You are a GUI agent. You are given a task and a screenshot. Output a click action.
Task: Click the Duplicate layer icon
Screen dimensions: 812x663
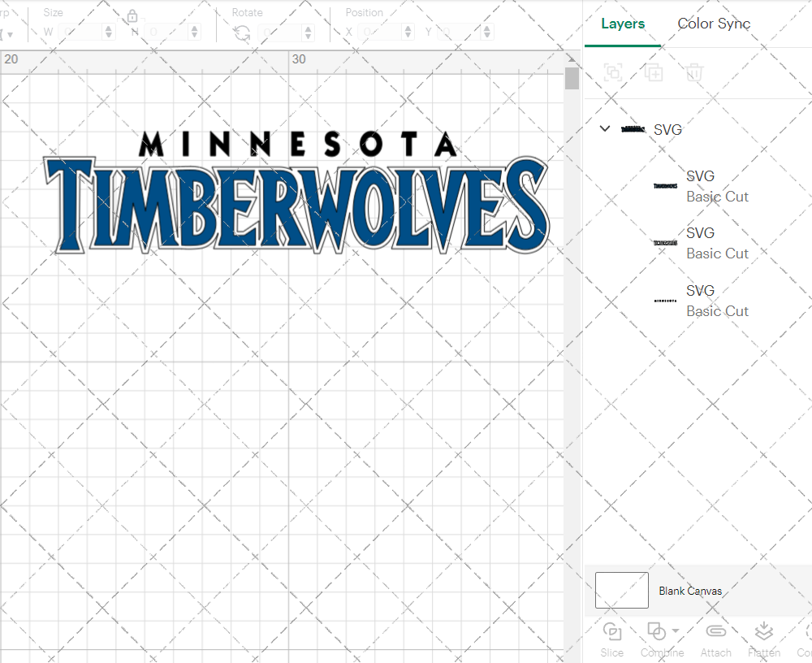[x=654, y=72]
